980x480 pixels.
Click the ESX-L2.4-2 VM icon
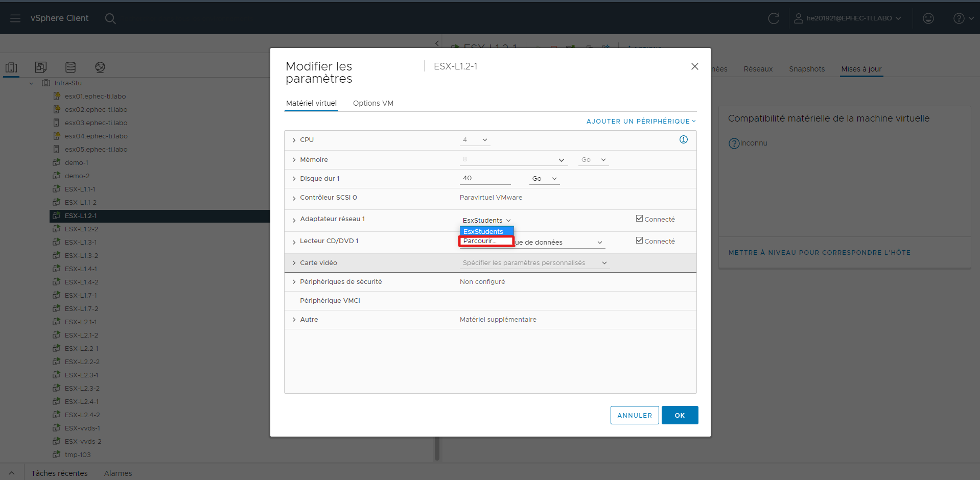point(57,415)
